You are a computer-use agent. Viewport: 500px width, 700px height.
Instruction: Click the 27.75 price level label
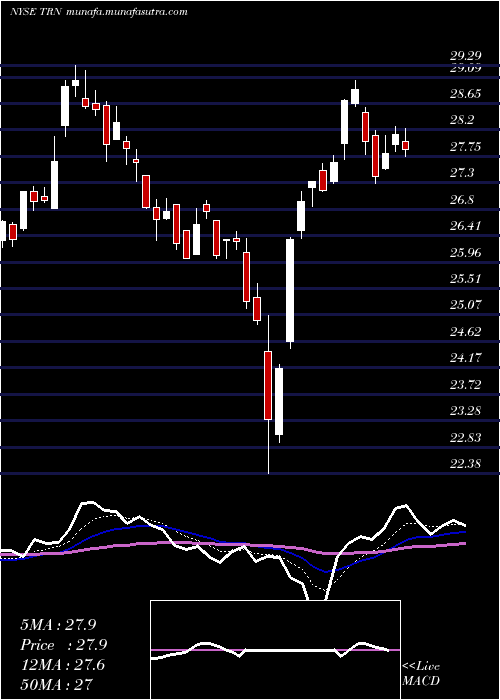465,146
